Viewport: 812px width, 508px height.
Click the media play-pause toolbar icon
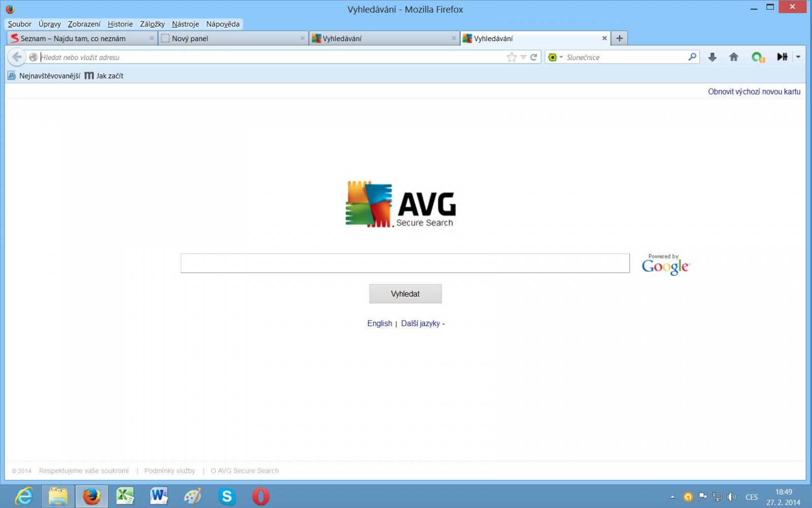(782, 57)
